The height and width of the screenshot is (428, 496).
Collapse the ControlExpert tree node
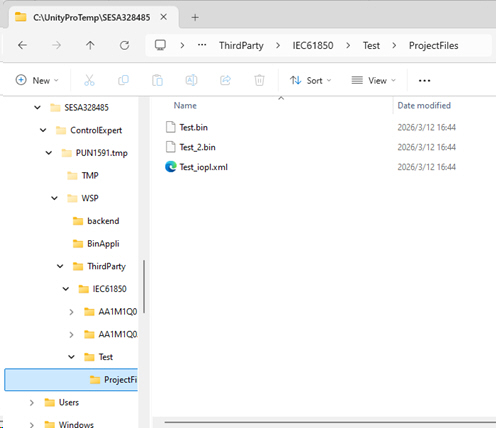click(43, 130)
